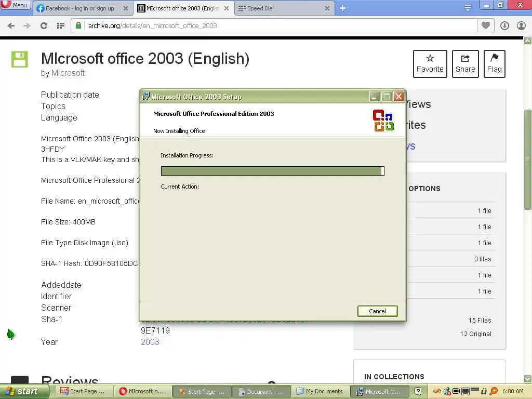Click the help question mark taskbar icon
This screenshot has width=532, height=399.
[x=418, y=391]
